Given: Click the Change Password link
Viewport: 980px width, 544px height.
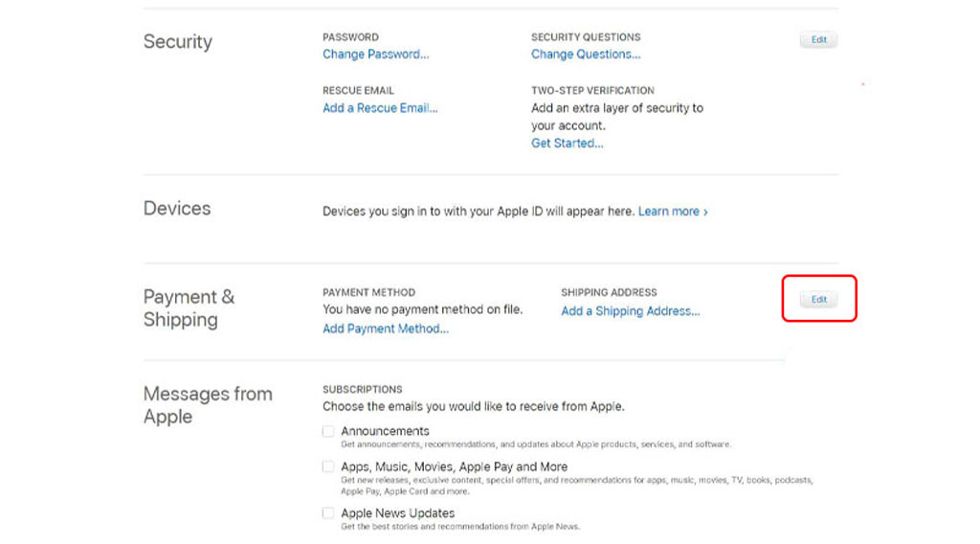Looking at the screenshot, I should point(375,55).
